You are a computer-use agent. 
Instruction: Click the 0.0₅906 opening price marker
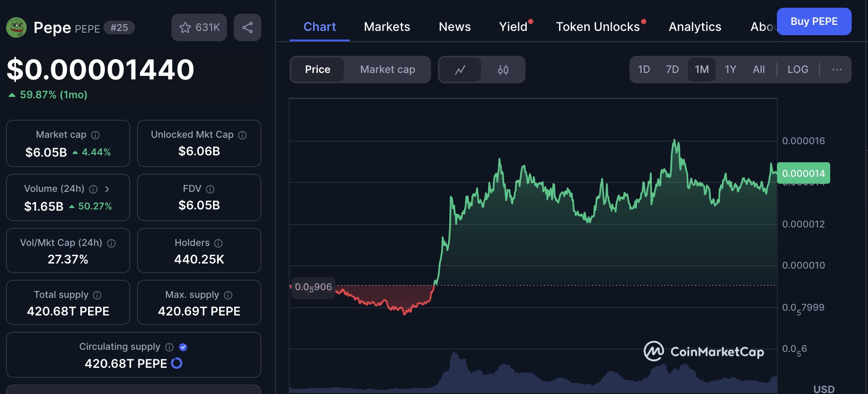point(313,287)
